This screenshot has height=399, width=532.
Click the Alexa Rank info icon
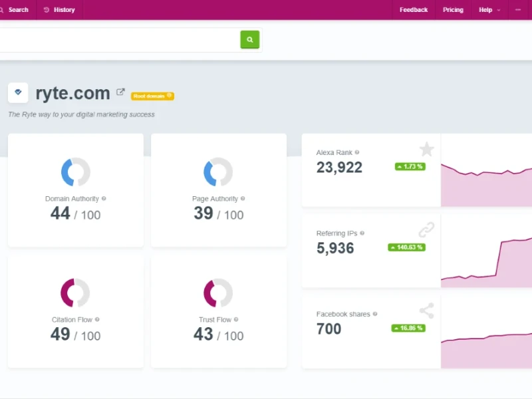[x=357, y=152]
